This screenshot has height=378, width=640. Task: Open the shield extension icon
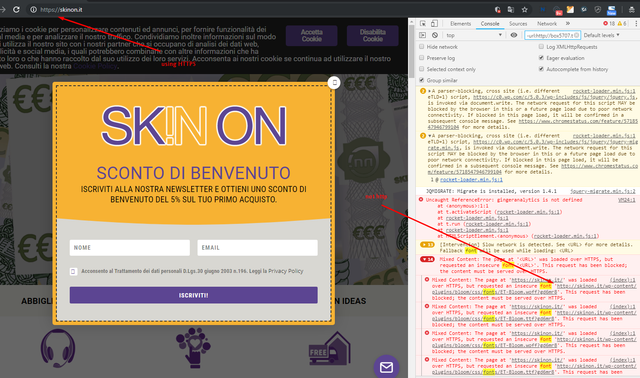tap(598, 9)
